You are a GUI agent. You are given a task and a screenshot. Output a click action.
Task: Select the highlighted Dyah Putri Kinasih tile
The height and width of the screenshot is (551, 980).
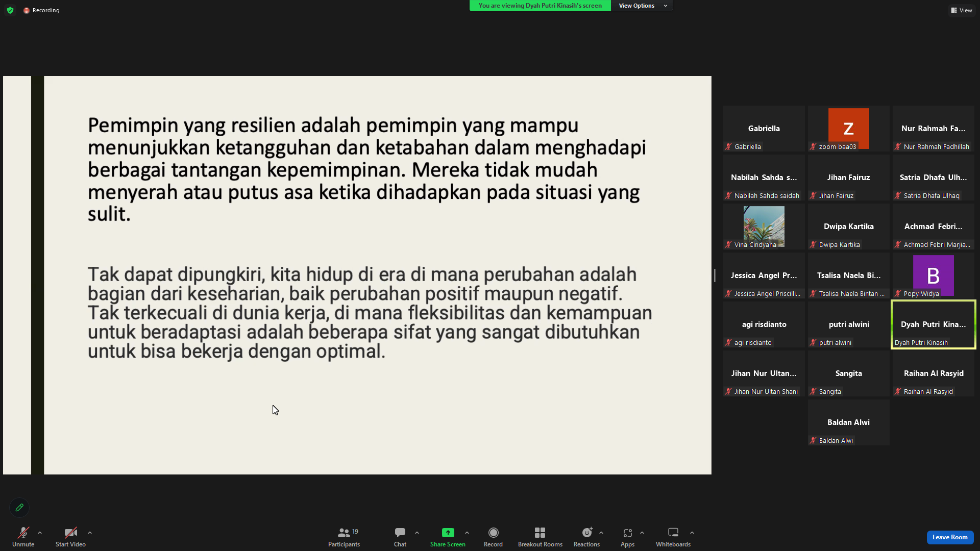tap(934, 324)
